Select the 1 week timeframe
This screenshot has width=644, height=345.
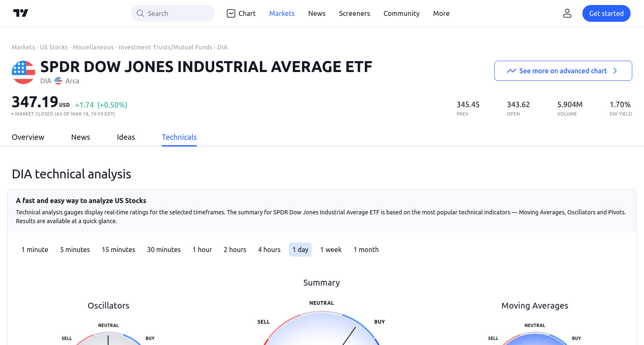tap(331, 250)
